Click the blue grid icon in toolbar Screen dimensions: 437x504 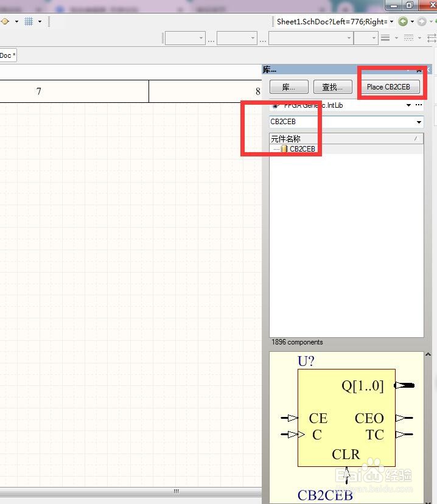pyautogui.click(x=29, y=21)
